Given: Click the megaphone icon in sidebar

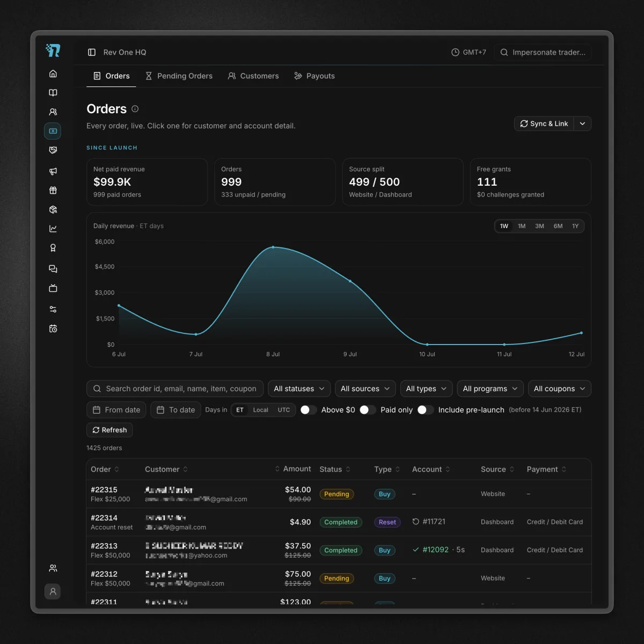Looking at the screenshot, I should click(53, 171).
